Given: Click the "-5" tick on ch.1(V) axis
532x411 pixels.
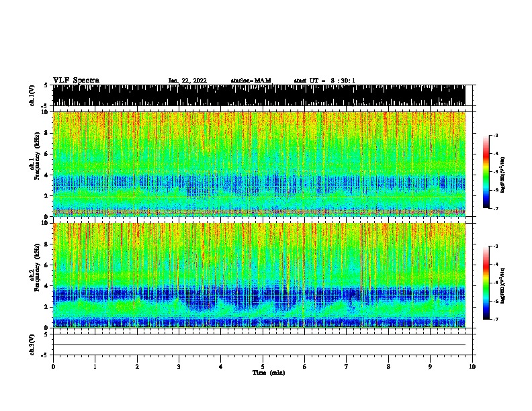Looking at the screenshot, I should coord(45,106).
